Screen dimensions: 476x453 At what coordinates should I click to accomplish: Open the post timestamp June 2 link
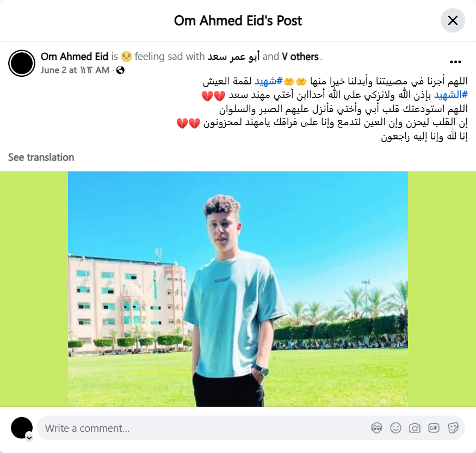tap(75, 70)
